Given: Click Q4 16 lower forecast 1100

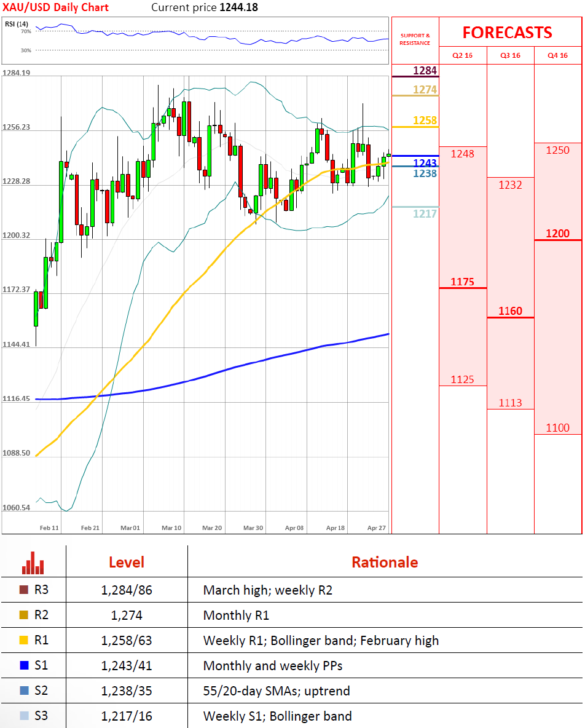Looking at the screenshot, I should click(x=557, y=427).
